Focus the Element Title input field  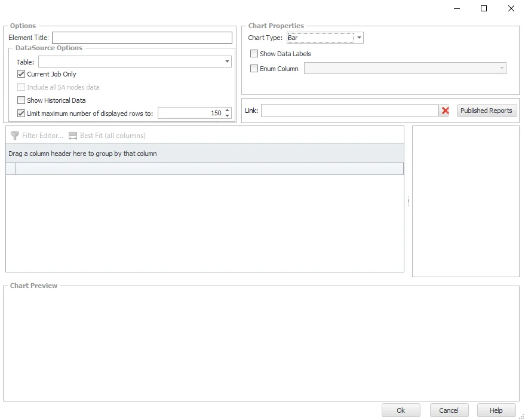point(142,38)
